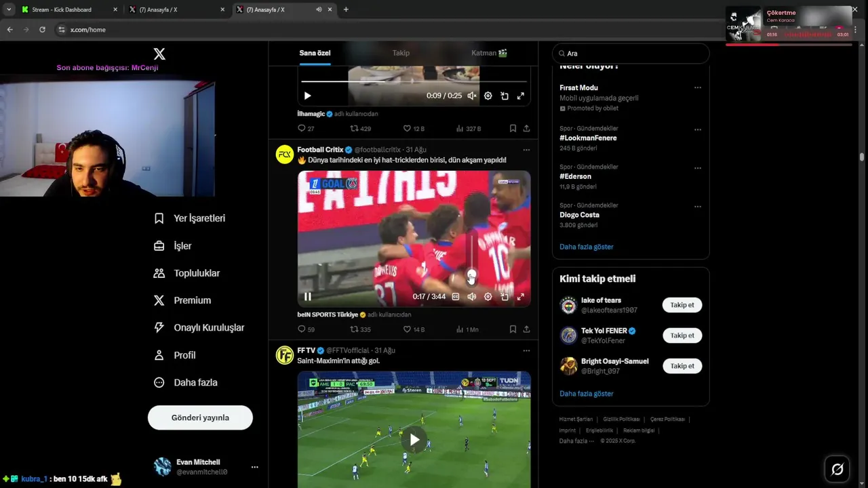Screen dimensions: 868x488
Task: Open more options for Fırsat Modu trend
Action: (697, 88)
